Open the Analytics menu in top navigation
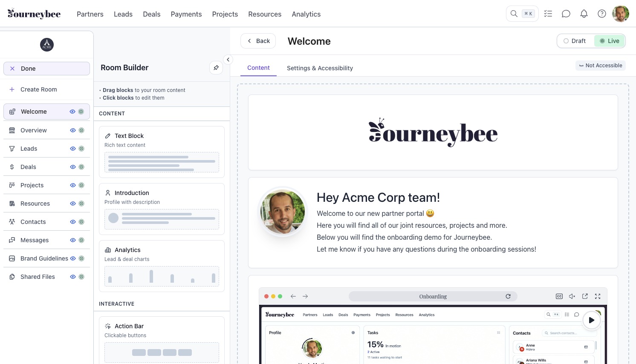The width and height of the screenshot is (636, 364). [306, 14]
